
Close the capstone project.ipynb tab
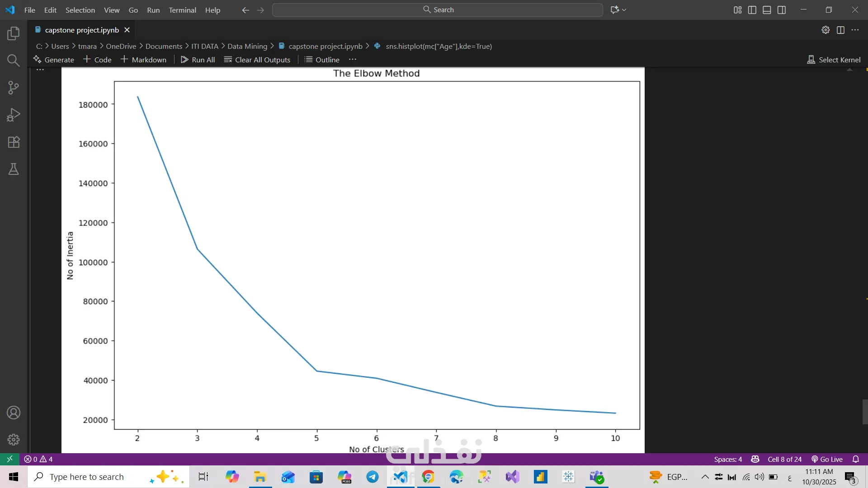pyautogui.click(x=127, y=30)
